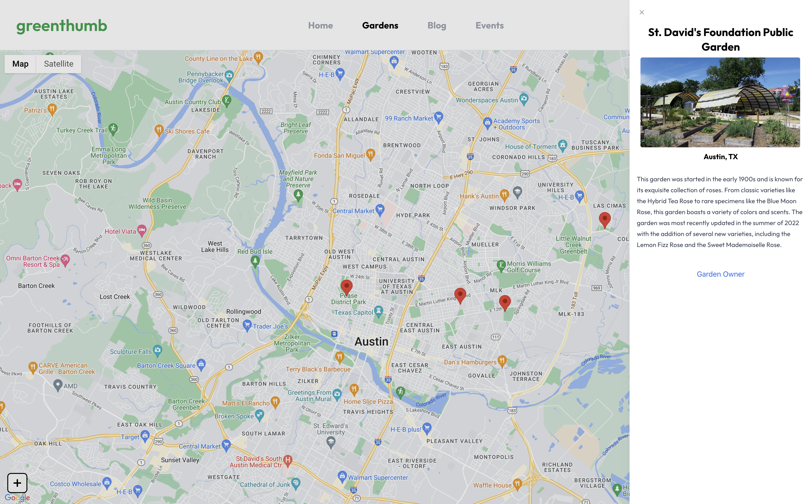Click the Trader Joe's shopping icon
812x504 pixels.
coord(247,326)
